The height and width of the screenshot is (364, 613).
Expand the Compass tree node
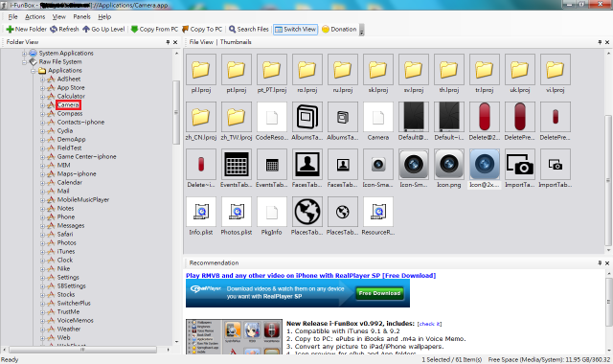tap(42, 114)
